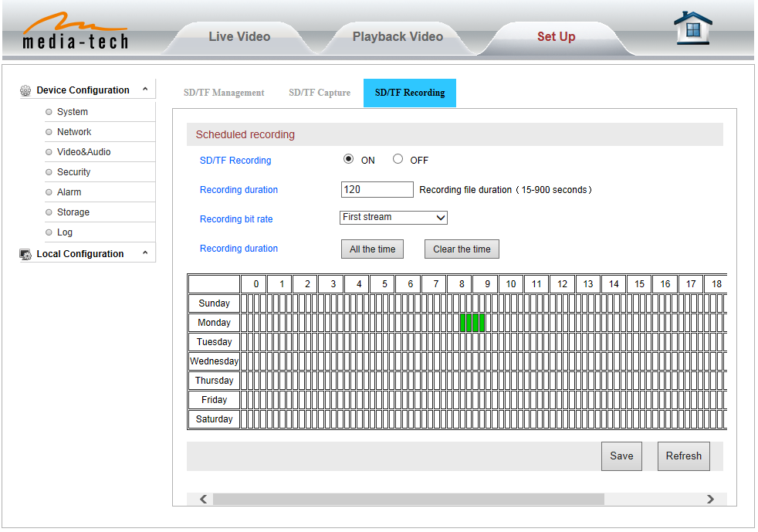
Task: Click the blue SD/TF Recording label
Action: pos(235,161)
